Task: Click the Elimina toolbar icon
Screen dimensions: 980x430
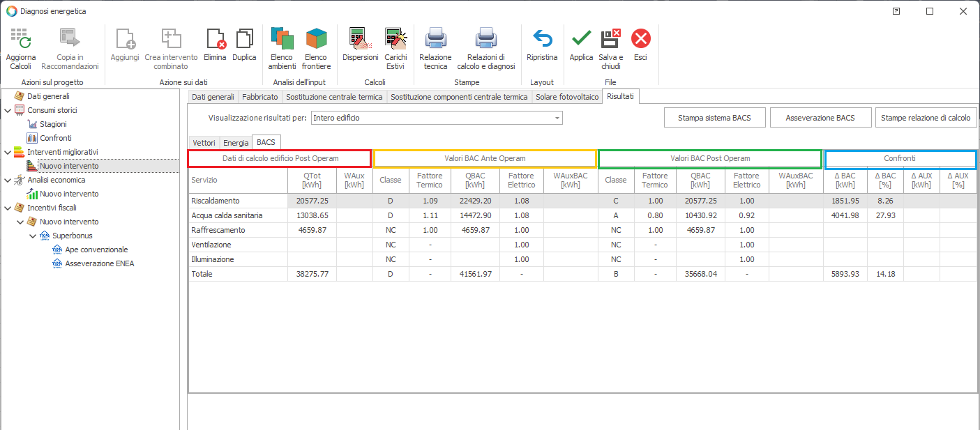Action: 215,40
